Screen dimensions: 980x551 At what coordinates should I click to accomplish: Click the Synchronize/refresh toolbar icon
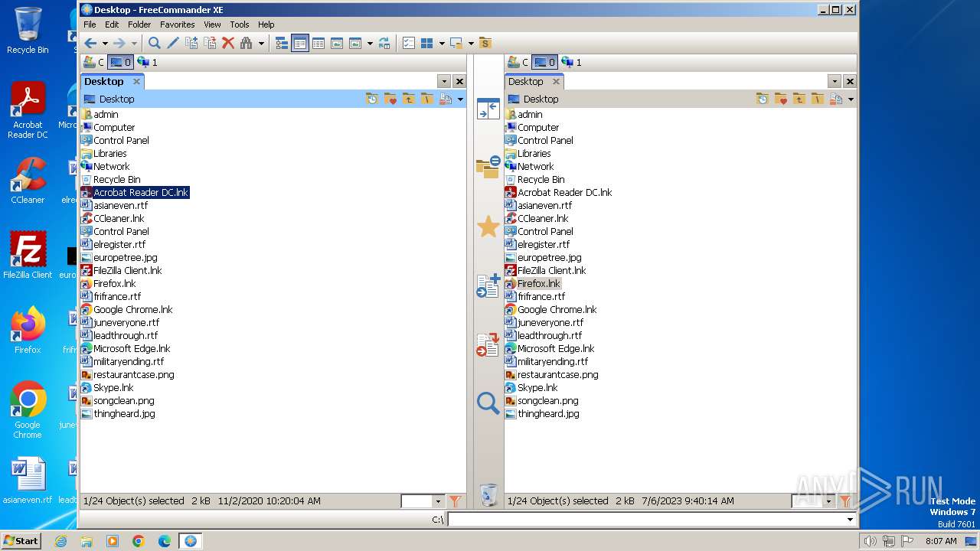click(x=384, y=44)
